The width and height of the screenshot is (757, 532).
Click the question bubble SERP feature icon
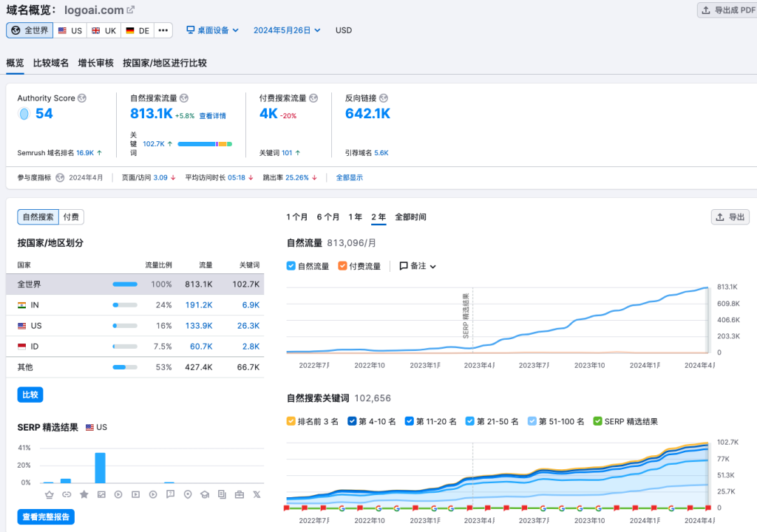(x=171, y=494)
